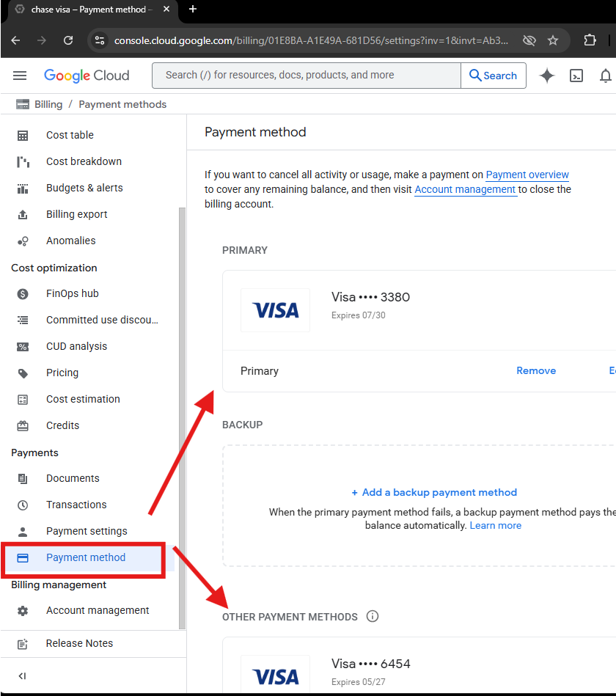
Task: Open browser extensions puzzle icon
Action: point(590,40)
